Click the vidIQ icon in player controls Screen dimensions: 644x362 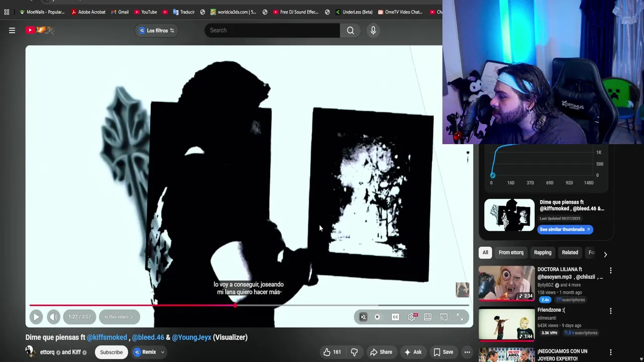coord(363,317)
